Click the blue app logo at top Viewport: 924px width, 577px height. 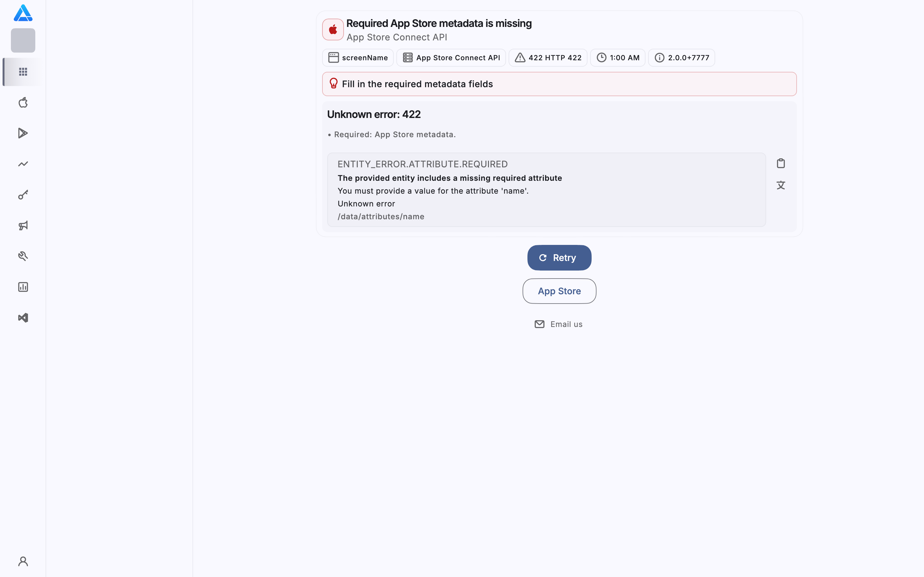pyautogui.click(x=23, y=13)
